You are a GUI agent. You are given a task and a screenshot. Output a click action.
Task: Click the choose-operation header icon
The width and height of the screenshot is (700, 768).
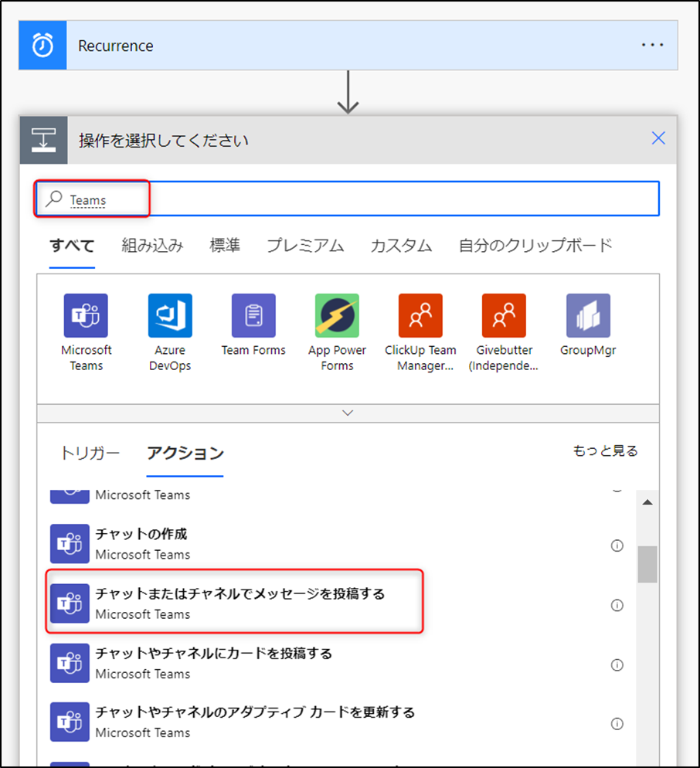tap(43, 140)
